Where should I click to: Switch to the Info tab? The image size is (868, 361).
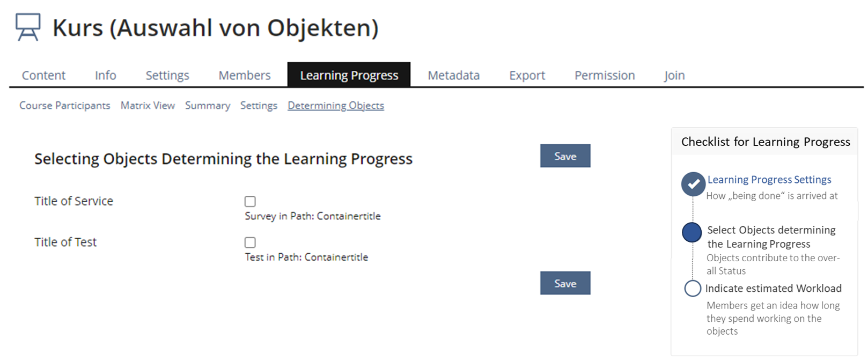click(x=105, y=76)
